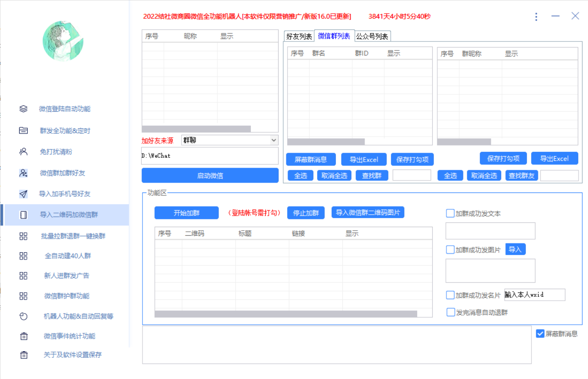Open 群发全功能&定时 from the sidebar
Screen dimensions: 588x379
pos(24,130)
